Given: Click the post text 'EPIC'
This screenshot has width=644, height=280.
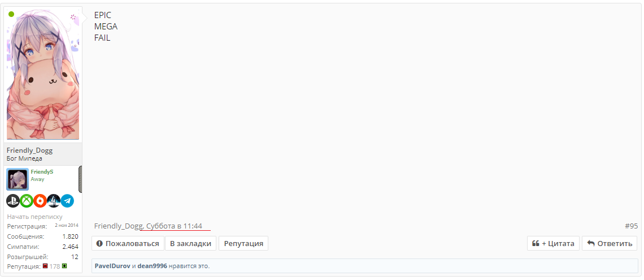Looking at the screenshot, I should (103, 15).
